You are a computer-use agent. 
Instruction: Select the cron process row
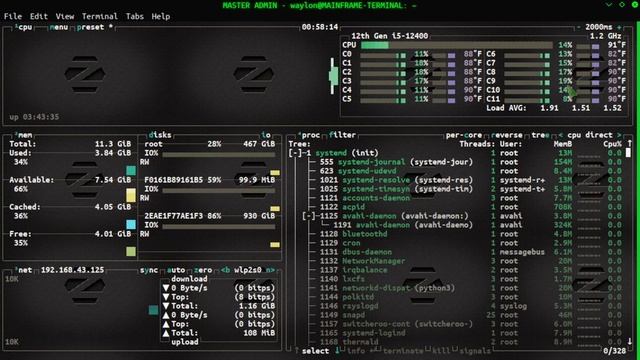456,243
